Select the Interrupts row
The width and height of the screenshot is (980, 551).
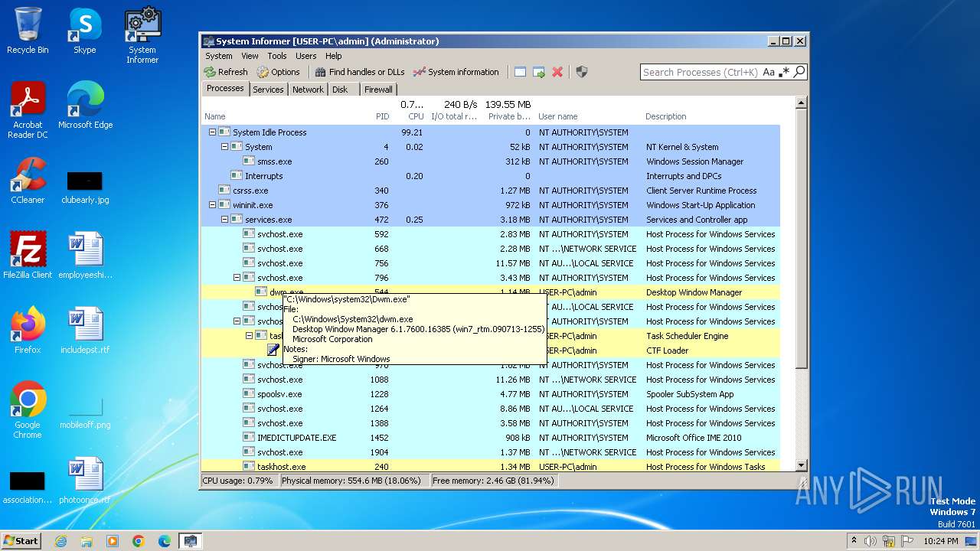[491, 176]
